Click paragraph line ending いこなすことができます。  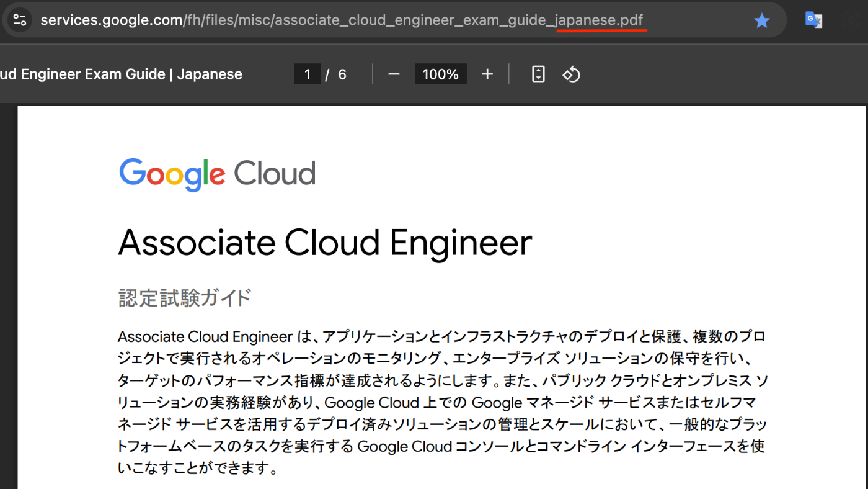point(198,468)
